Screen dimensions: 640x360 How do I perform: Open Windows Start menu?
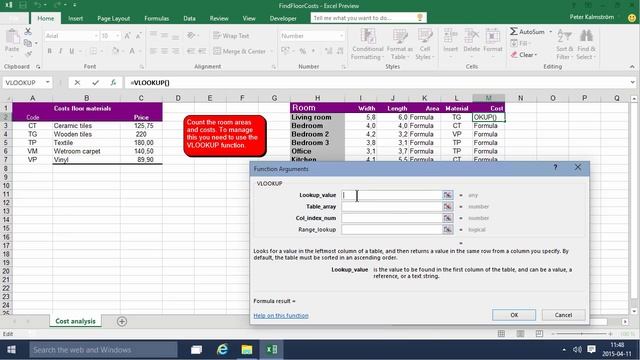pos(11,350)
